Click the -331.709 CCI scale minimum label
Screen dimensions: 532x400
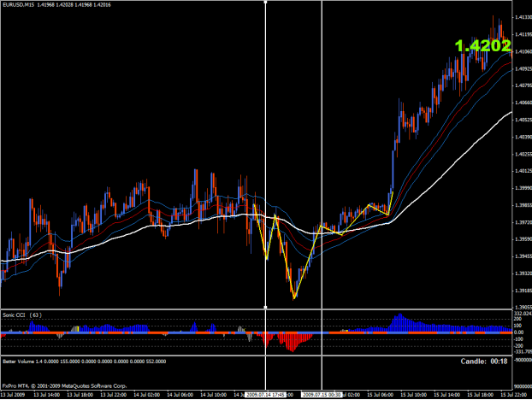523,352
